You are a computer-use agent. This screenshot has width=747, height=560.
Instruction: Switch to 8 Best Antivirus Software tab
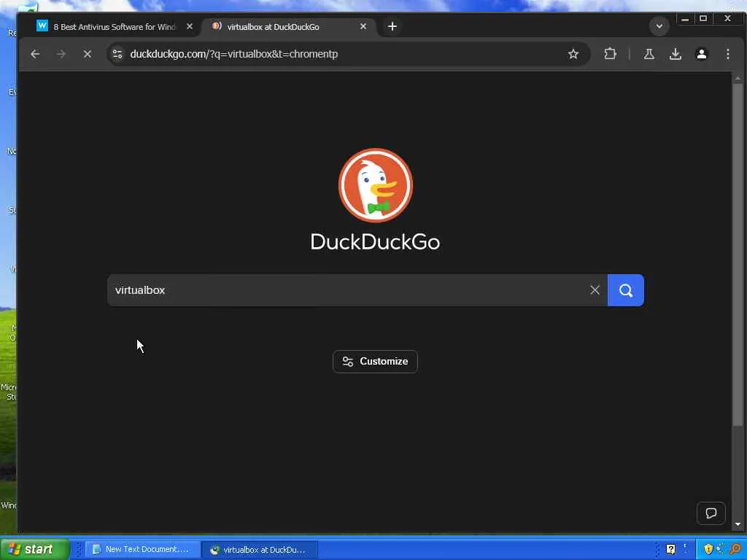point(114,27)
